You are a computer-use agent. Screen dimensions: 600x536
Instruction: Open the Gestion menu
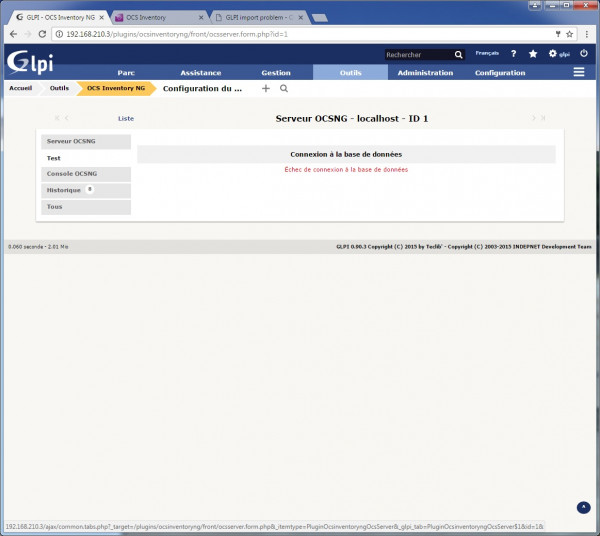[276, 73]
